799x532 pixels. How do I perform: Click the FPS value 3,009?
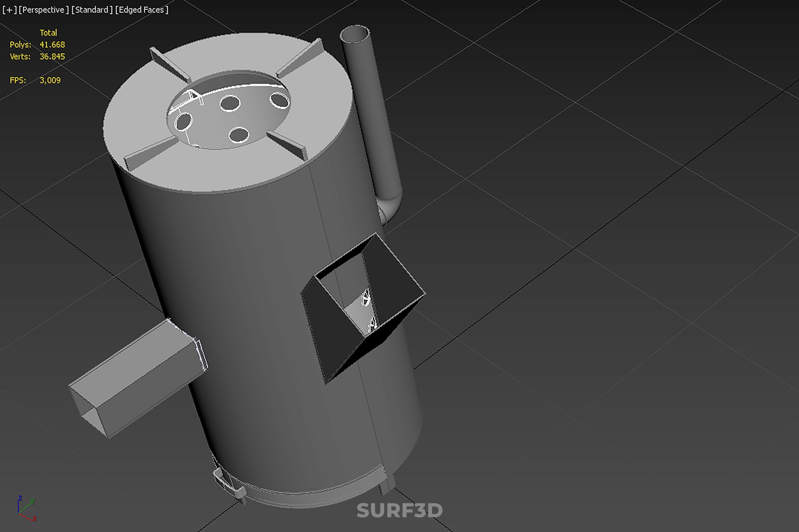[50, 80]
